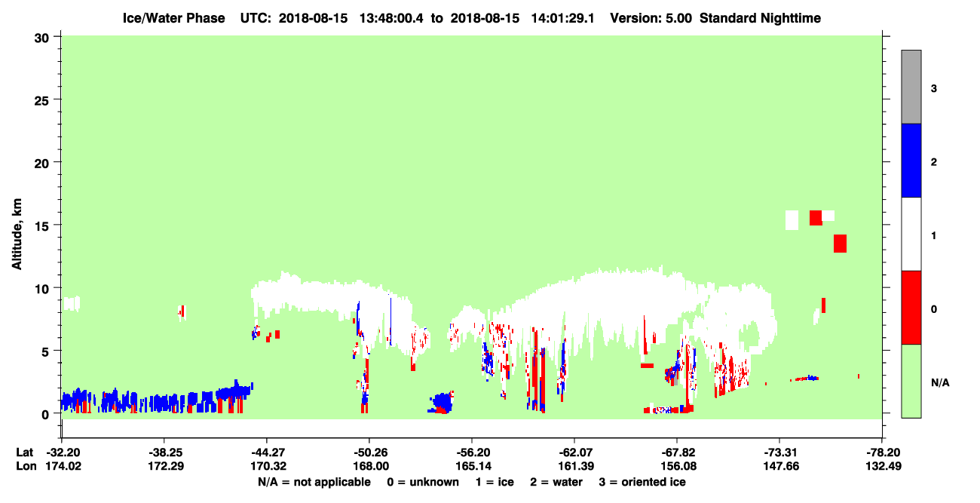
Task: Click the '1 = ice' legend text
Action: (x=494, y=482)
